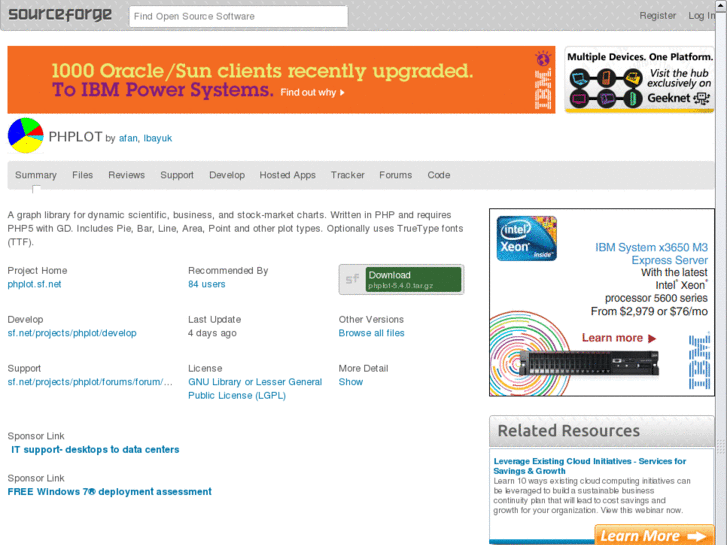Click the server image in IBM ad
The width and height of the screenshot is (727, 545).
pyautogui.click(x=589, y=362)
